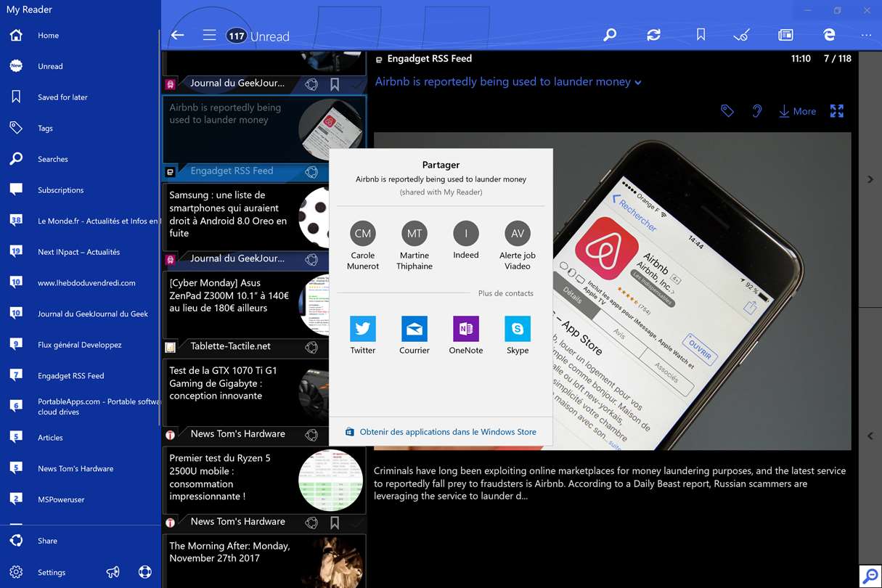882x588 pixels.
Task: Open the top bar ellipsis overflow menu
Action: tap(866, 35)
